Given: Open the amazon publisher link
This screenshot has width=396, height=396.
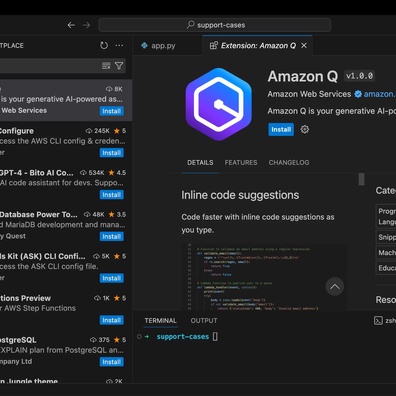Looking at the screenshot, I should pos(379,94).
